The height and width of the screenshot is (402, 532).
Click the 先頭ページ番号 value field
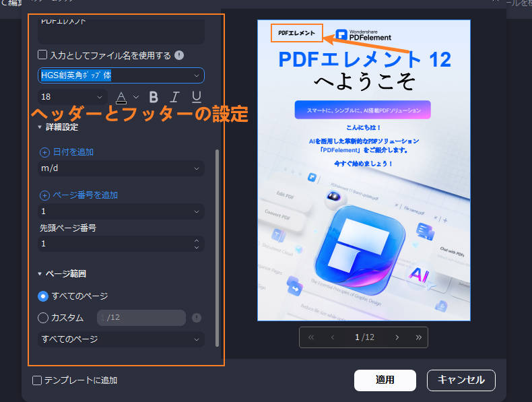click(115, 244)
